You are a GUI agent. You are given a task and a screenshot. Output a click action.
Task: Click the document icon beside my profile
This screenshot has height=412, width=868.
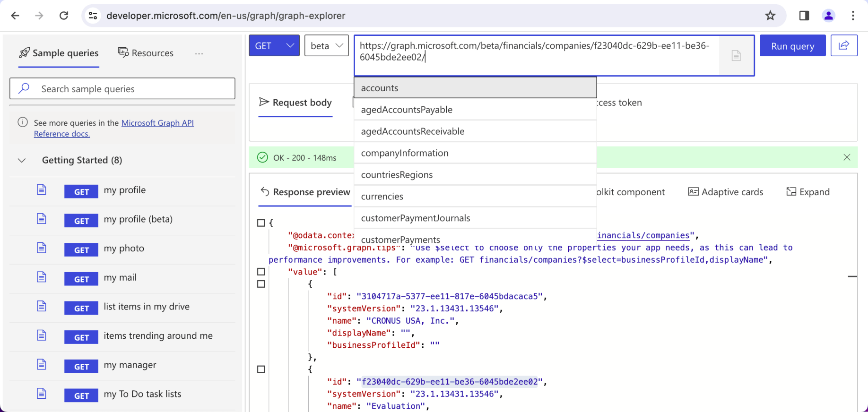[x=42, y=190]
